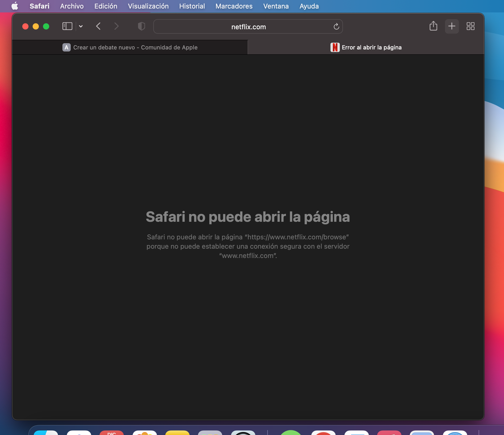Switch to the Comunidad de Apple tab
504x435 pixels.
130,47
